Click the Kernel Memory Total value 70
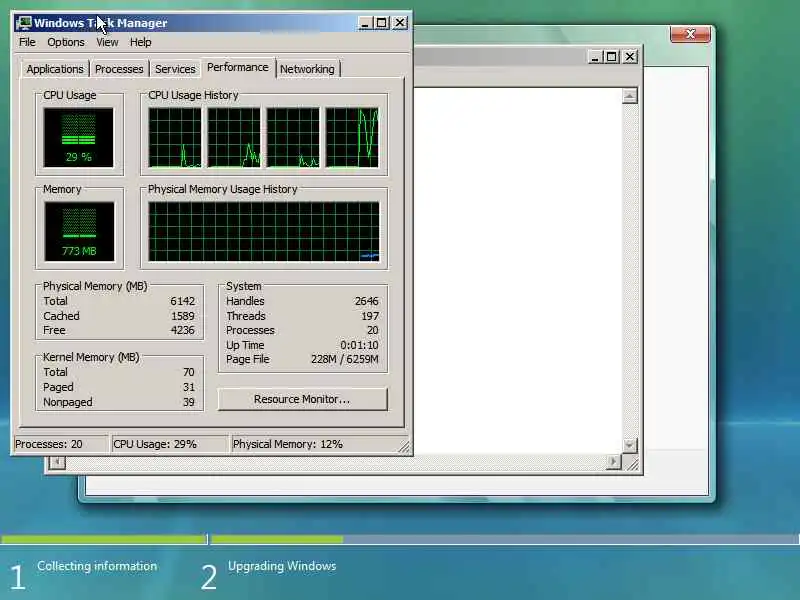This screenshot has width=800, height=600. (189, 372)
